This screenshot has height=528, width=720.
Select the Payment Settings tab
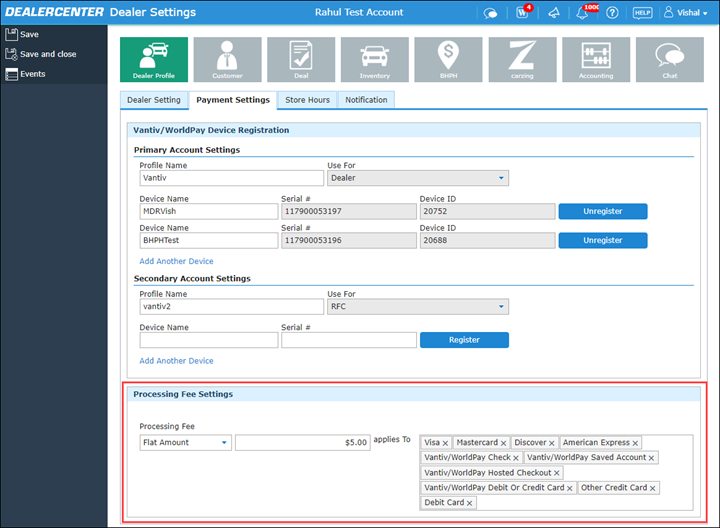(x=233, y=100)
